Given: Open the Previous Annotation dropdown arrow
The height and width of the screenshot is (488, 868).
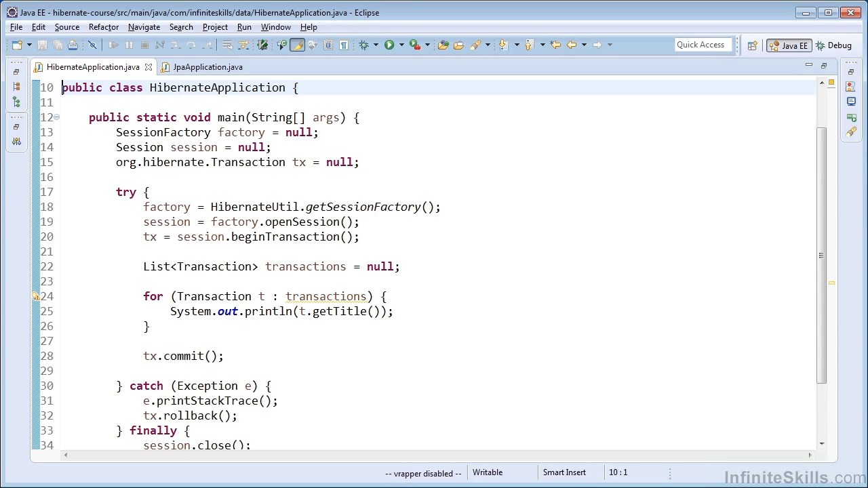Looking at the screenshot, I should pos(542,45).
